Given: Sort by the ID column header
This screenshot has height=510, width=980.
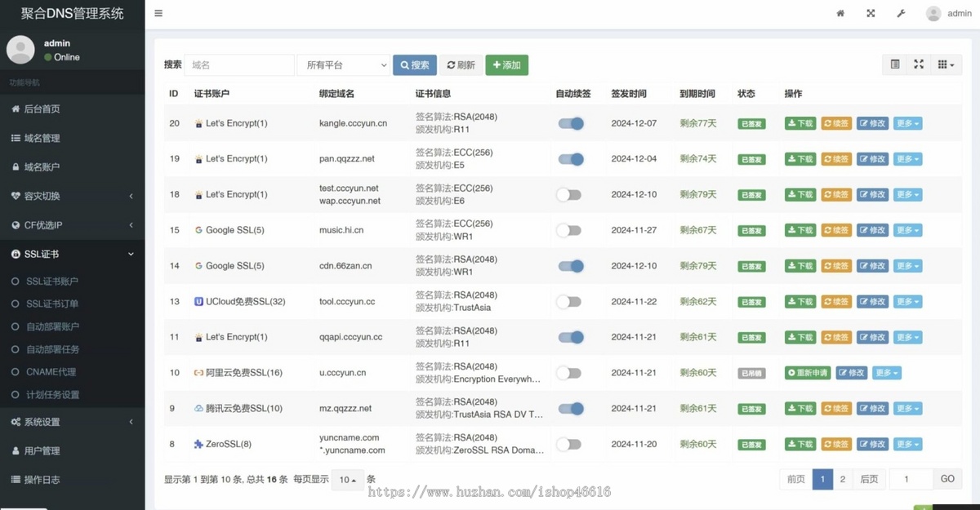Looking at the screenshot, I should click(174, 94).
